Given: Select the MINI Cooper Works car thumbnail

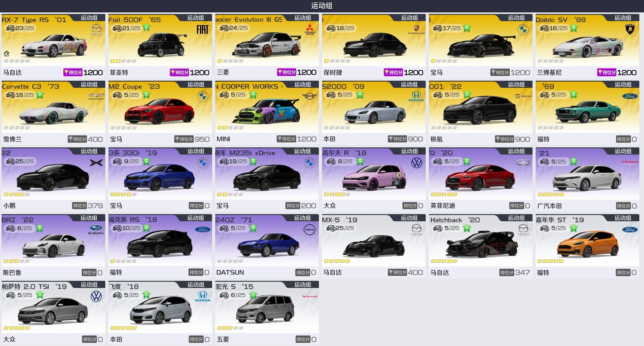Looking at the screenshot, I should click(266, 111).
